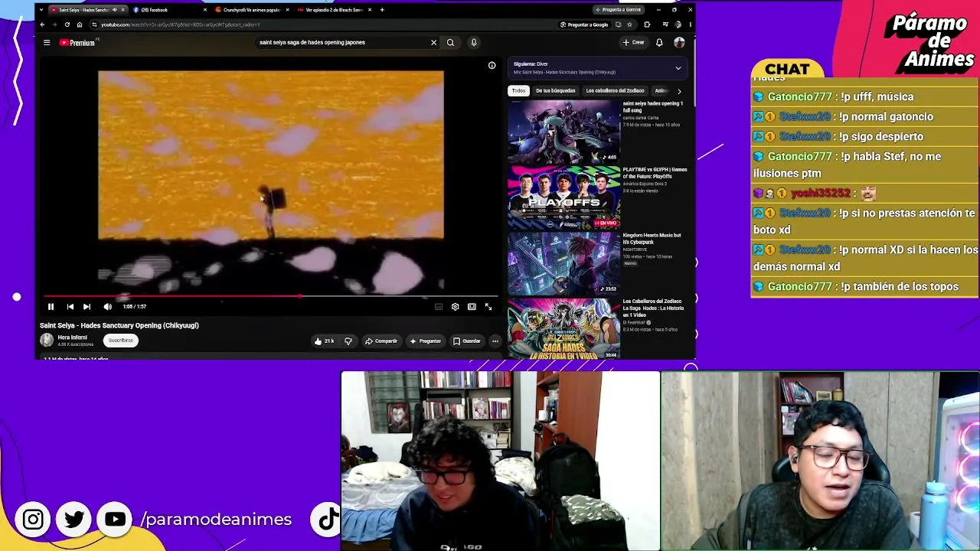Close the Facebook tab

(x=205, y=10)
